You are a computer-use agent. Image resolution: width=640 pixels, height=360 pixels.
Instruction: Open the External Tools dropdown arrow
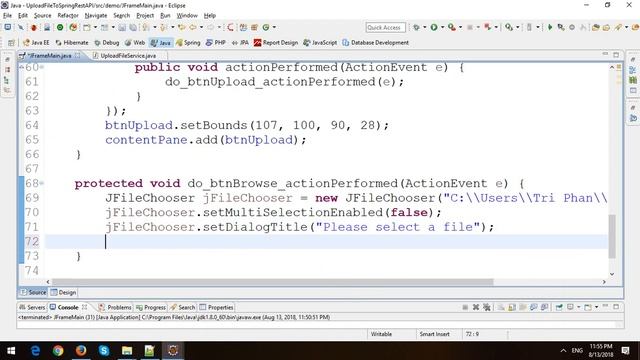460,27
